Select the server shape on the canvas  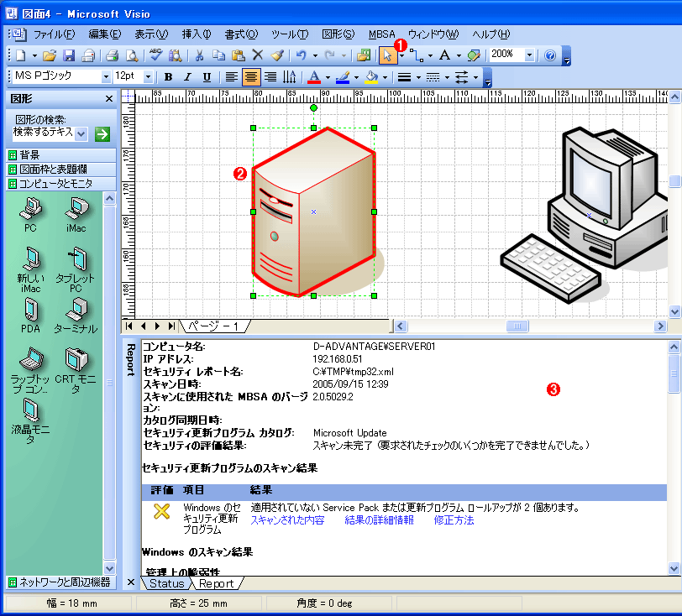point(314,212)
